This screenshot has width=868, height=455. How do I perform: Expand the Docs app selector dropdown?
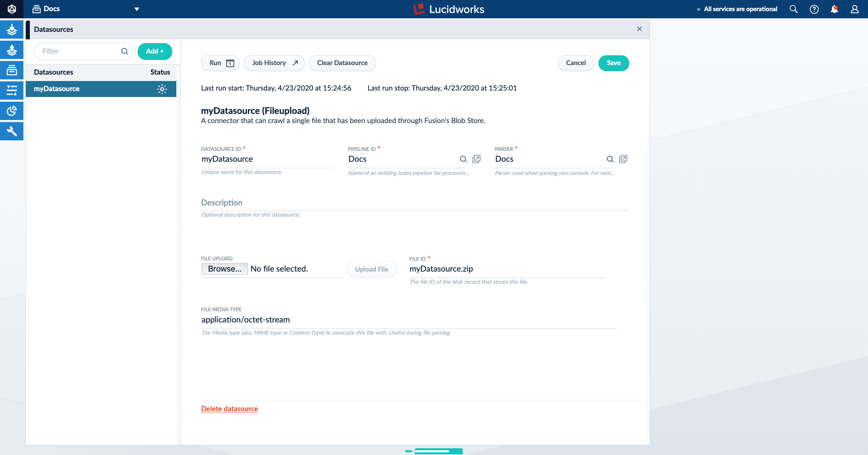(137, 9)
